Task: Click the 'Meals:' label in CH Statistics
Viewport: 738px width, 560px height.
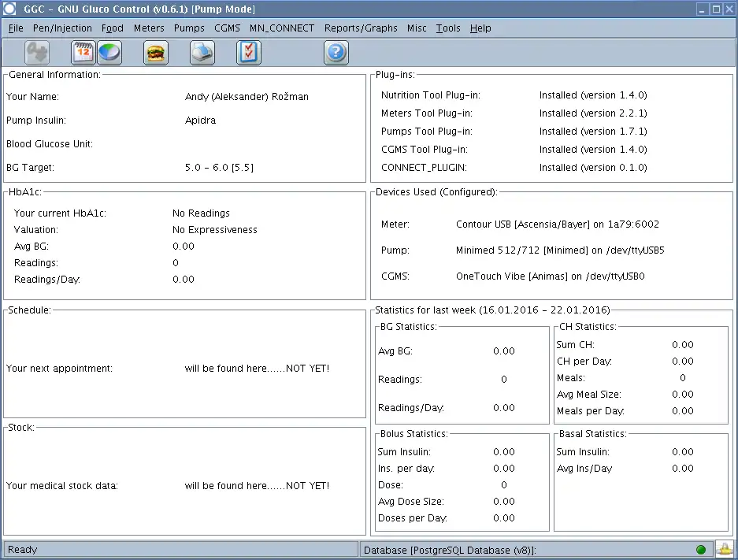Action: pyautogui.click(x=571, y=378)
